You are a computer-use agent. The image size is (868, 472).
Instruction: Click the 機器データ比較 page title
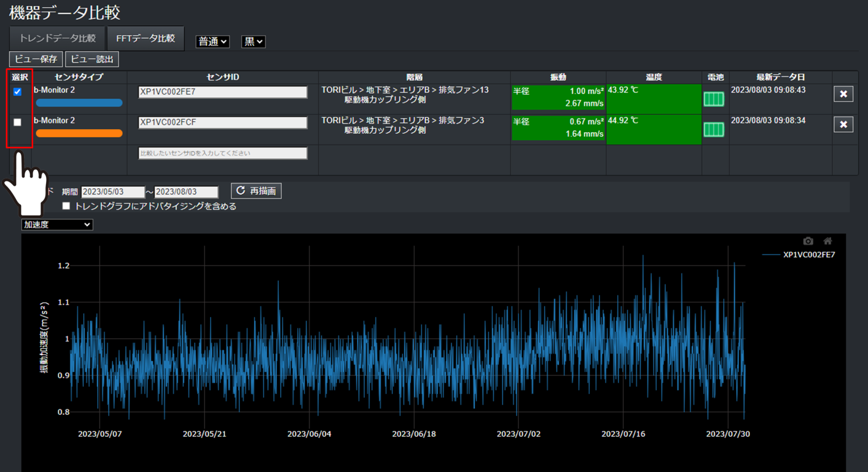coord(65,12)
